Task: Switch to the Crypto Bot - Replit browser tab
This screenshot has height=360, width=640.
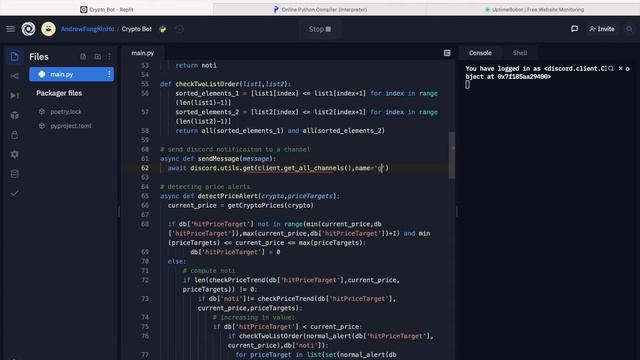Action: (107, 9)
